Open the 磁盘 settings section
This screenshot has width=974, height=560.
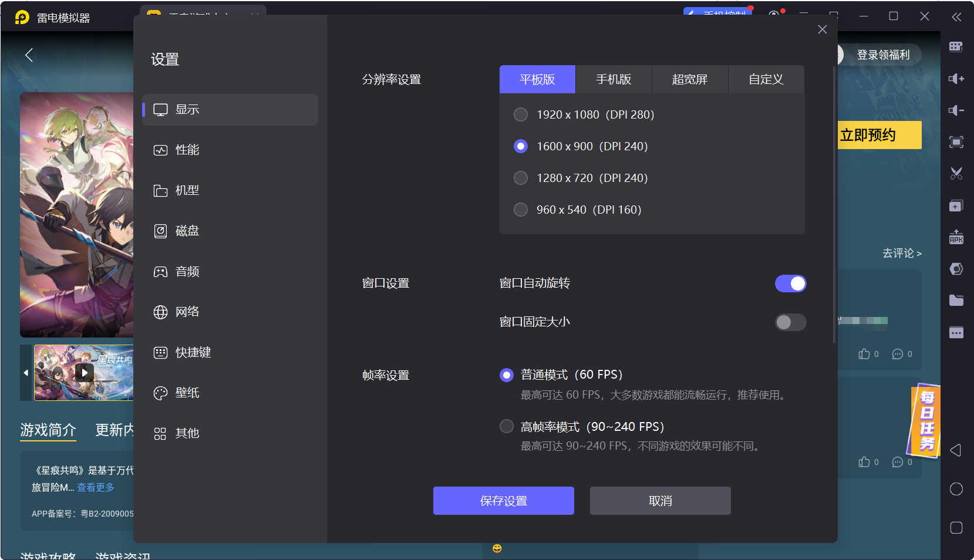(x=230, y=231)
